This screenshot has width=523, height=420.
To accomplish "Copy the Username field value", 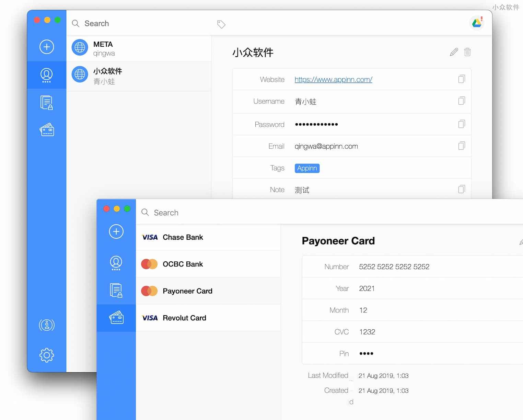I will [462, 101].
